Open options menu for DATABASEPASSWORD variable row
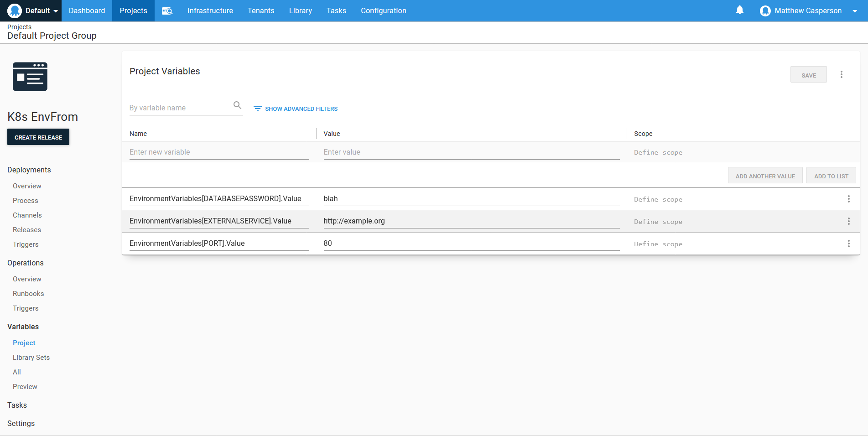This screenshot has height=436, width=868. [x=848, y=199]
